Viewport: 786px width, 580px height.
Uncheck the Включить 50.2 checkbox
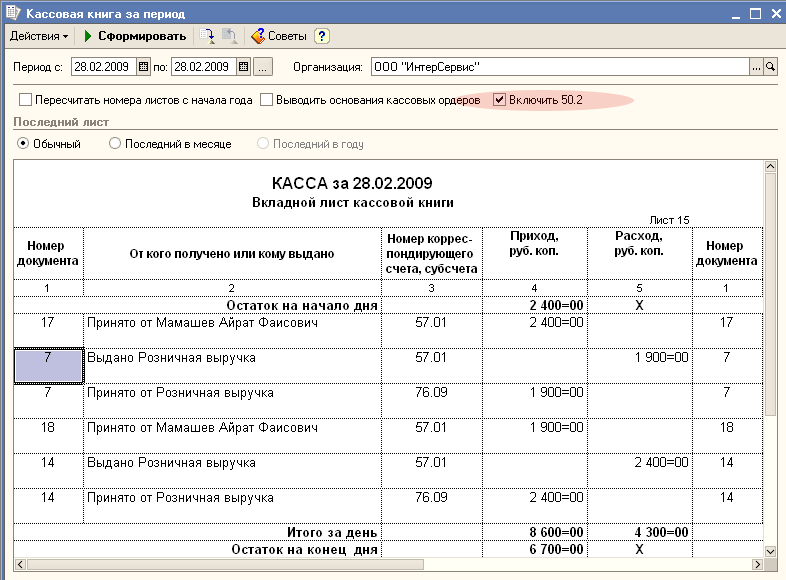pyautogui.click(x=499, y=100)
